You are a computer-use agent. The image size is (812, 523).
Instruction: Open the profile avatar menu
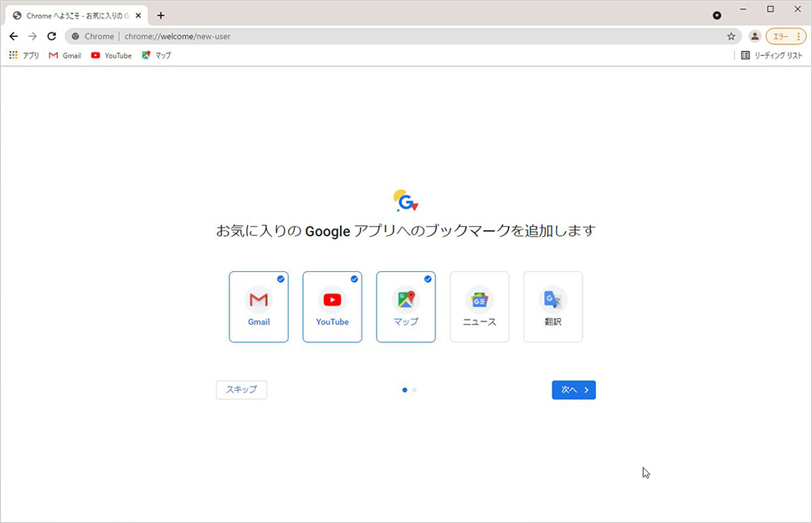(x=755, y=36)
